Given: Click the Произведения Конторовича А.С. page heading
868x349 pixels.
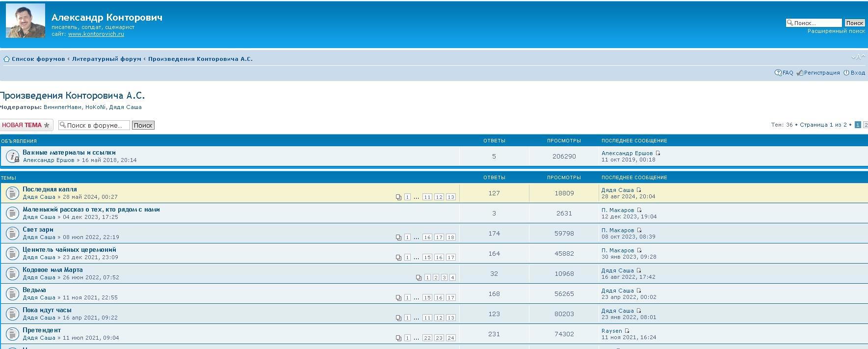Looking at the screenshot, I should pos(72,96).
